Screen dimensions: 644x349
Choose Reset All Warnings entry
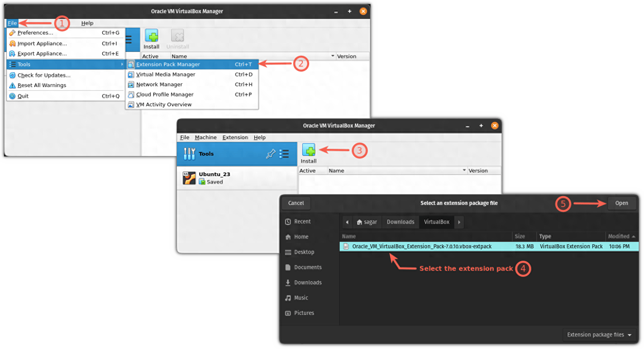tap(66, 85)
